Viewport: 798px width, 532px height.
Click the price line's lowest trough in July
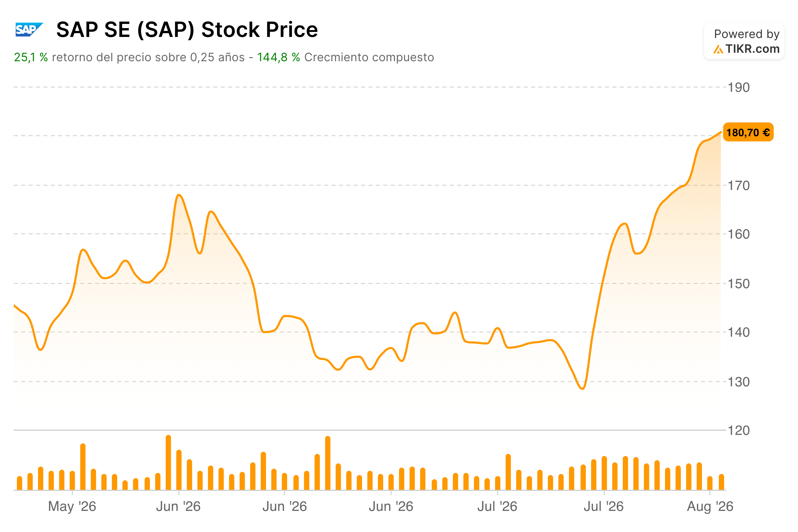click(583, 388)
